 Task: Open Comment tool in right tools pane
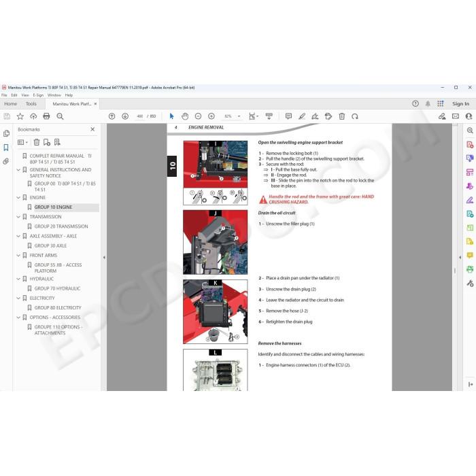[470, 255]
